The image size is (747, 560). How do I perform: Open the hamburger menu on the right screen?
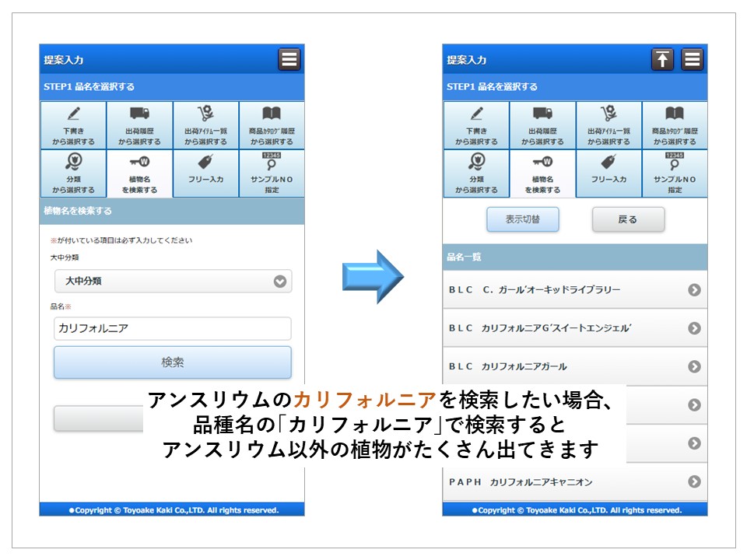(693, 59)
